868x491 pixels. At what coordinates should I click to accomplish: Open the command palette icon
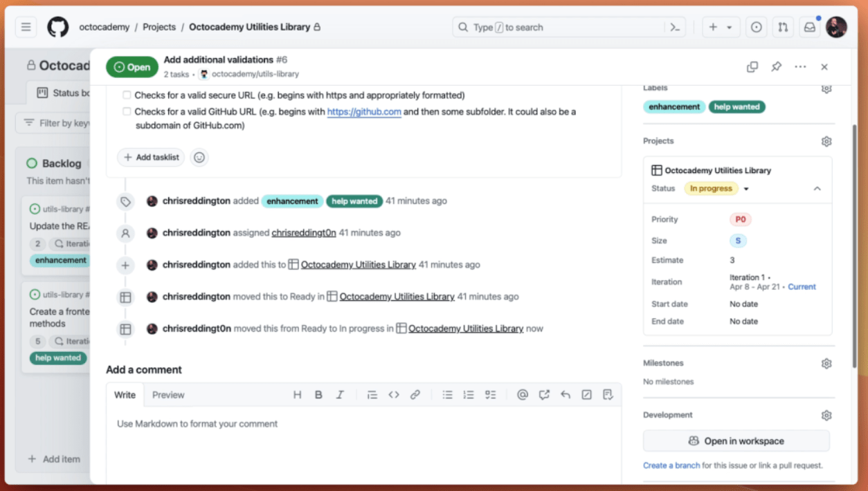[x=674, y=27]
